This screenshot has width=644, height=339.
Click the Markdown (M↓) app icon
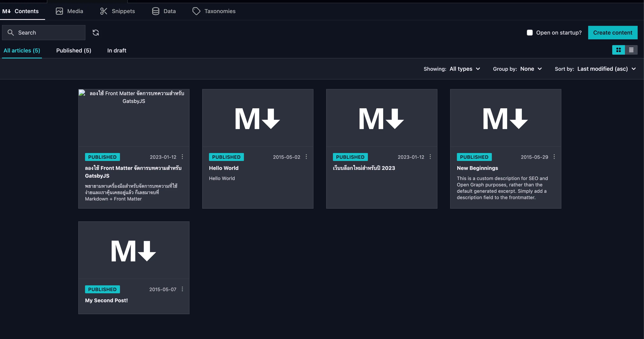6,11
